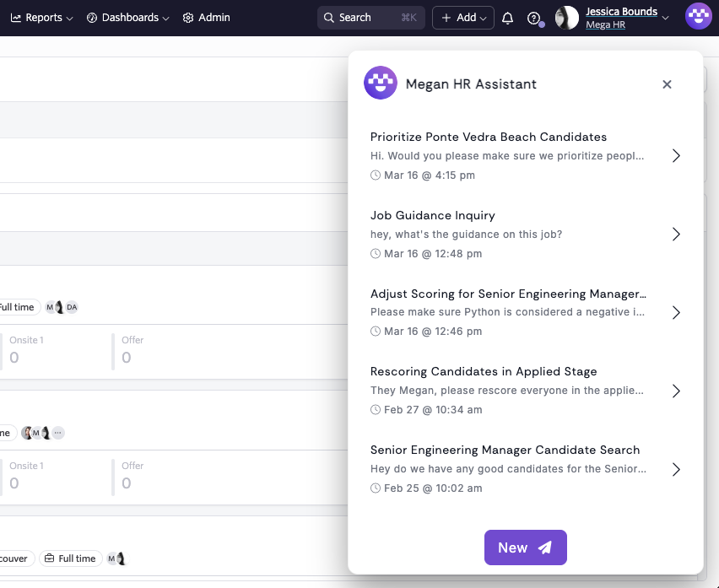
Task: Click the DA avatar badge
Action: pyautogui.click(x=72, y=307)
